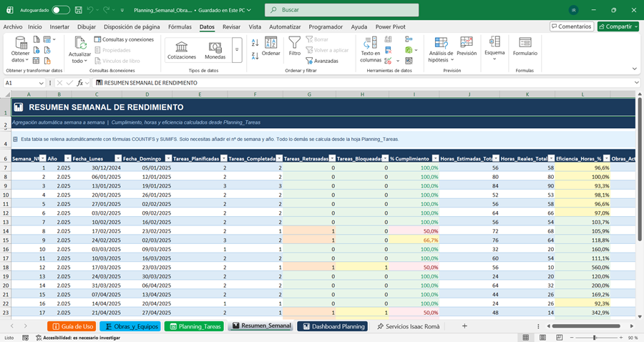Viewport: 644px width, 342px height.
Task: Click the Save disk icon in title bar
Action: coord(79,10)
